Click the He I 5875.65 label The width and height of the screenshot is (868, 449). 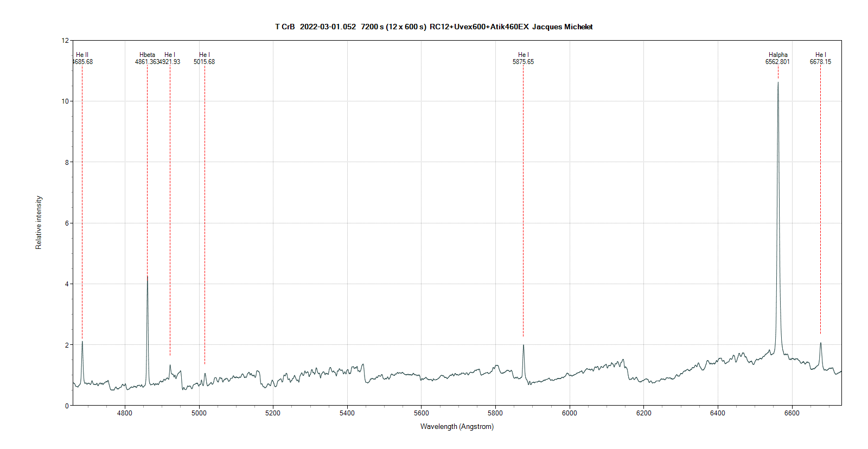(523, 58)
